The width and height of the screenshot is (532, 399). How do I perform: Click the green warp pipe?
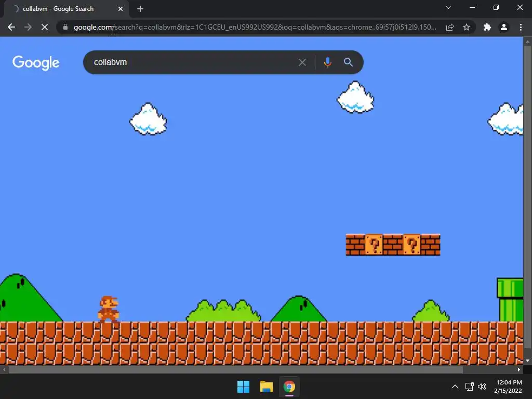point(510,300)
